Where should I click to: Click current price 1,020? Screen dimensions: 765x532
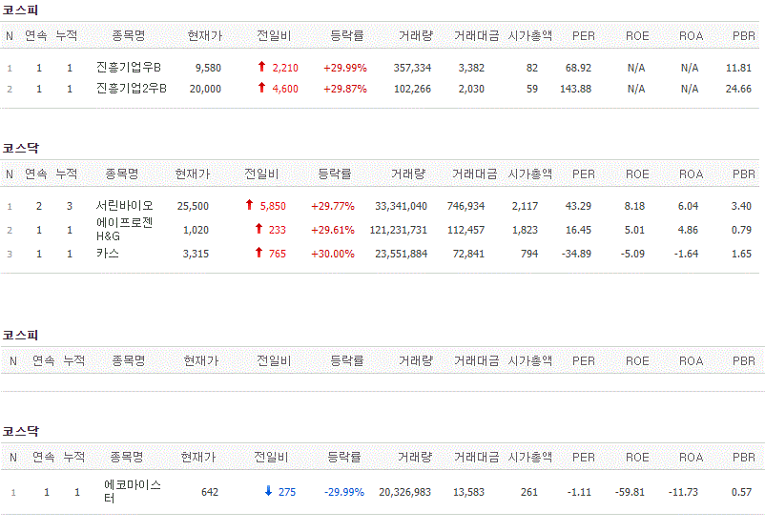[196, 230]
